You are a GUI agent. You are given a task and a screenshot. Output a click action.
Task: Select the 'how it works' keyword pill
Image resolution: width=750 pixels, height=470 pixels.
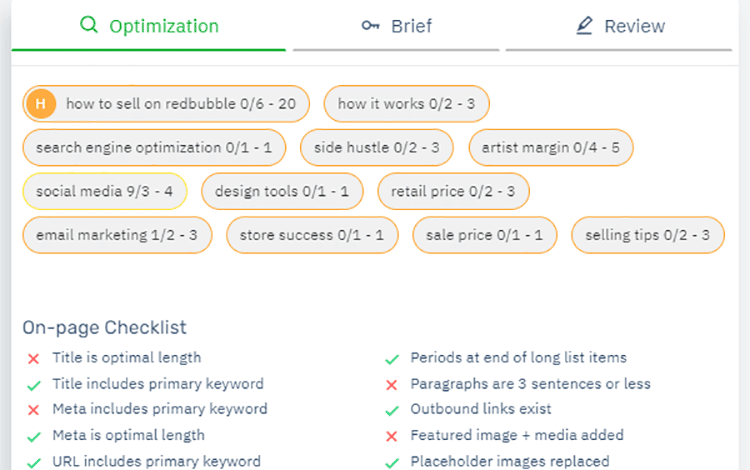(406, 103)
